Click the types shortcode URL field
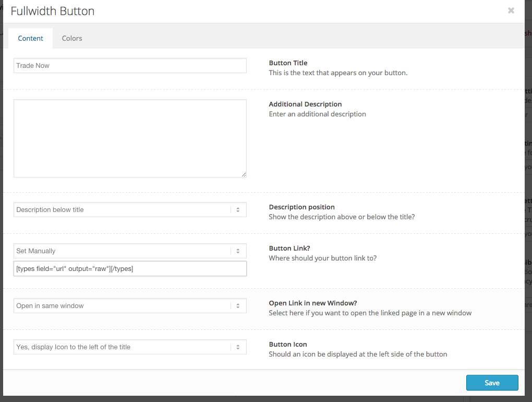The image size is (532, 402). pyautogui.click(x=130, y=268)
